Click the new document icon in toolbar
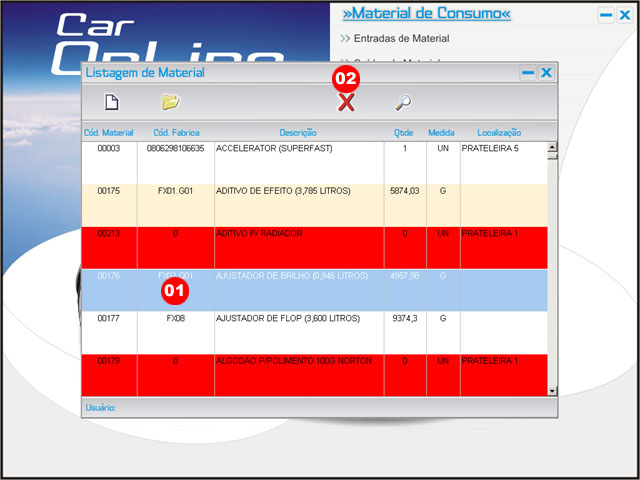This screenshot has width=640, height=480. click(113, 101)
